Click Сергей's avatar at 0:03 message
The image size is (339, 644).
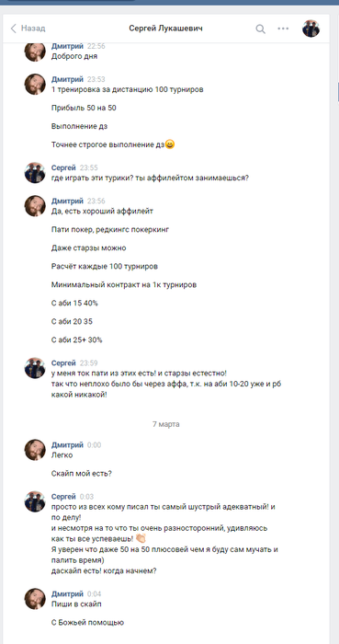coord(35,501)
